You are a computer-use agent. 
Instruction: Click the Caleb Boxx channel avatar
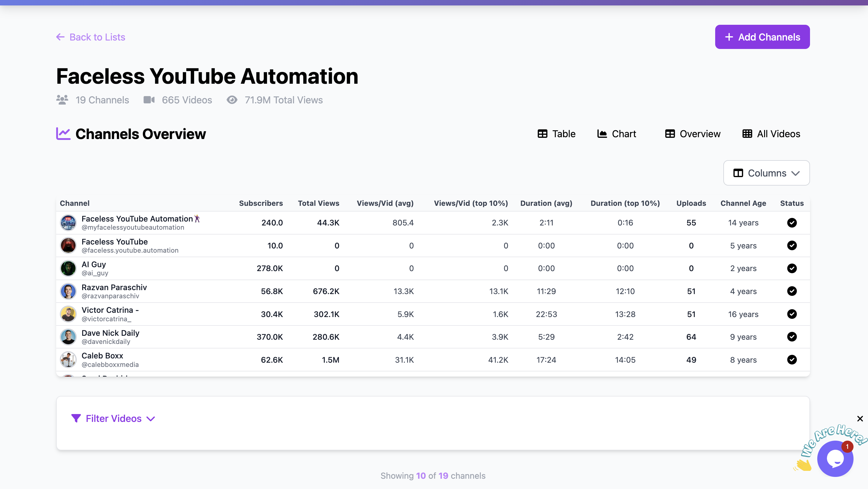pyautogui.click(x=68, y=360)
